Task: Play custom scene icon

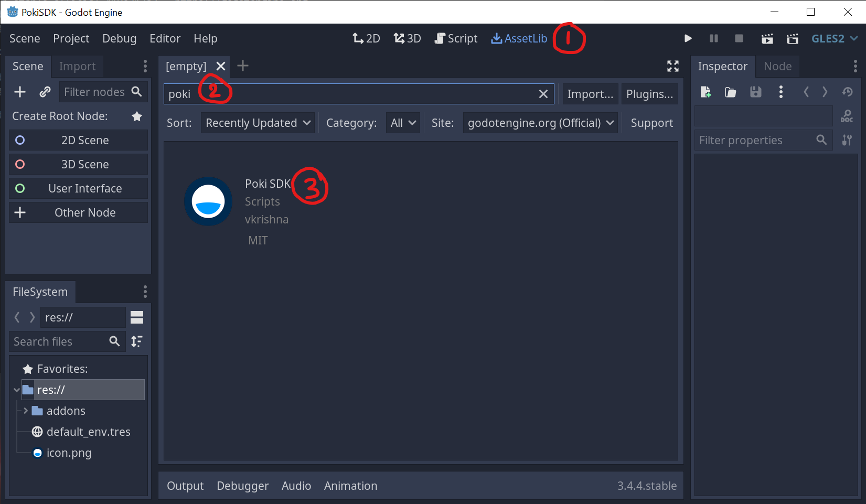Action: (793, 38)
